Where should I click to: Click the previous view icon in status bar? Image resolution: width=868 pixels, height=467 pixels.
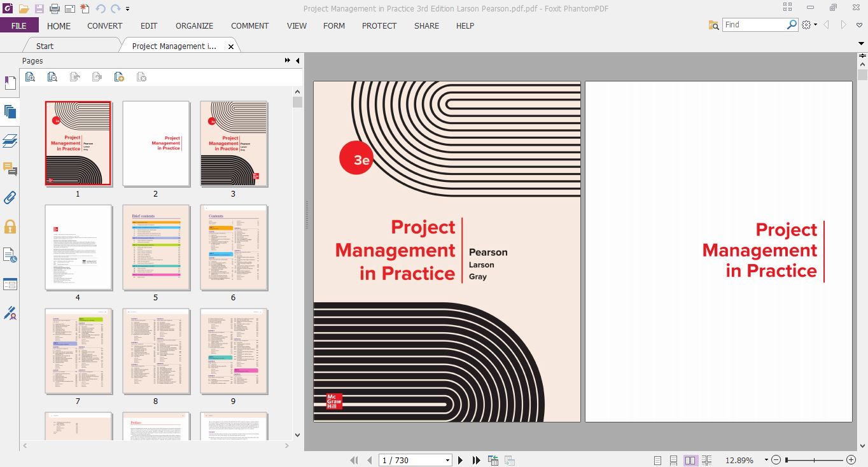[x=493, y=460]
